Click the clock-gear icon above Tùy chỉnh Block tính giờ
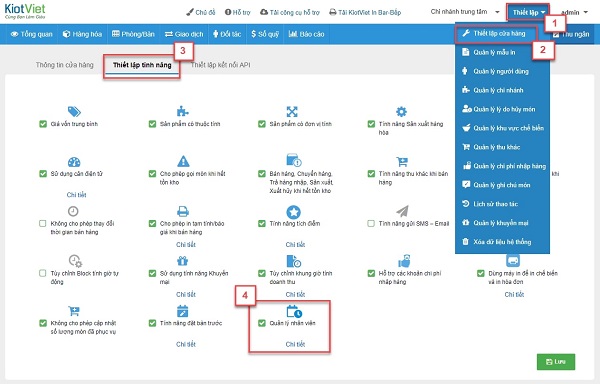The image size is (600, 384). [x=75, y=261]
